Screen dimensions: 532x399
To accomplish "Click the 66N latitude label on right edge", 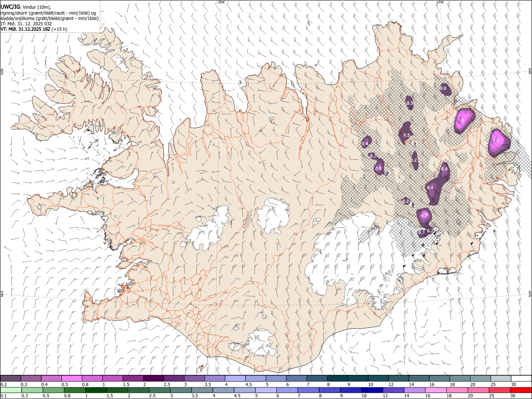I will [530, 72].
